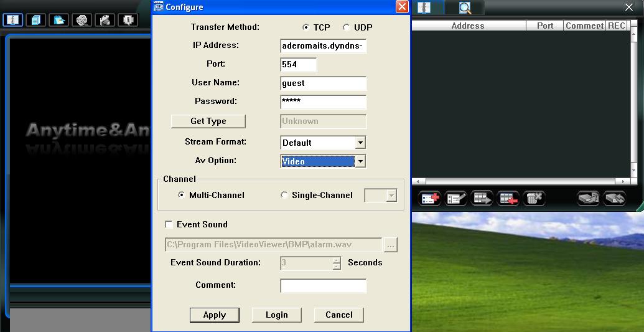Select Multi-Channel option
Image resolution: width=644 pixels, height=332 pixels.
181,195
